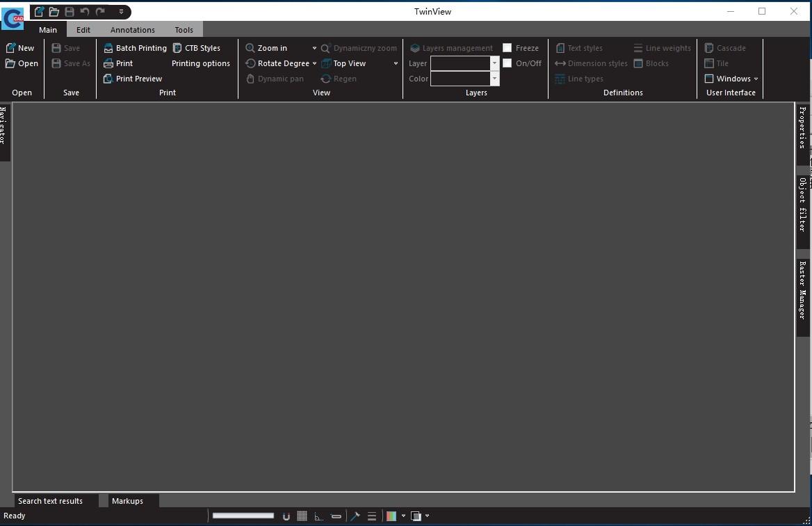Open the Markups panel tab
Screen dimensions: 812x526
(127, 501)
